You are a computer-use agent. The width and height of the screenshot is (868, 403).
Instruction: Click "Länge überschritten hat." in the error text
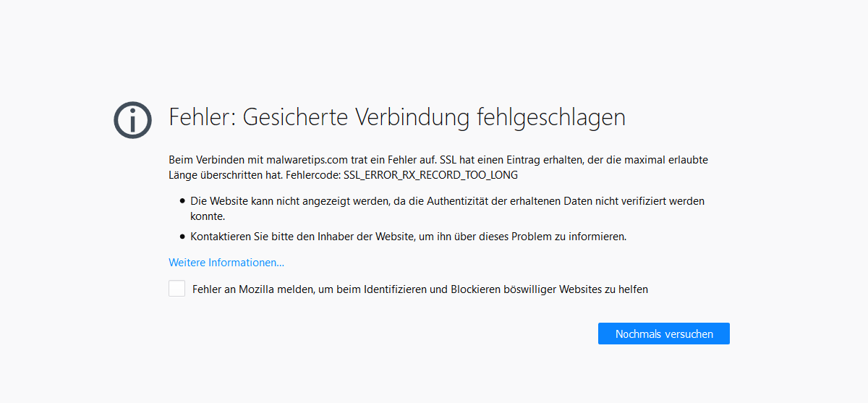pyautogui.click(x=227, y=175)
